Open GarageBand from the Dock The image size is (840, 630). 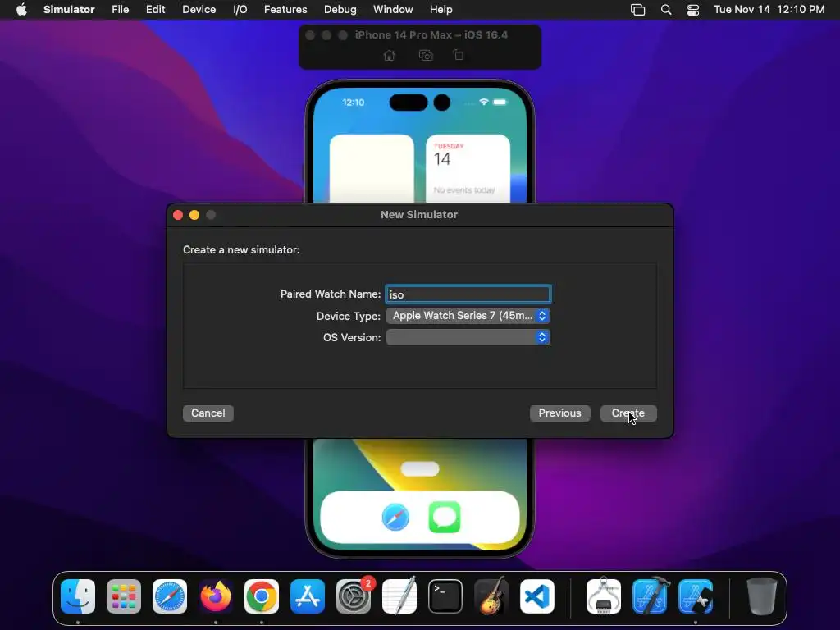(x=491, y=596)
